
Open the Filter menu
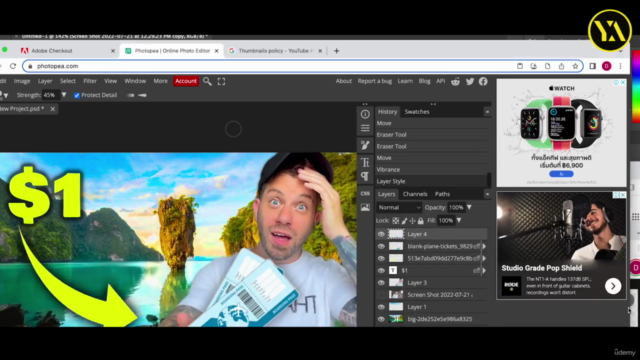(x=90, y=81)
